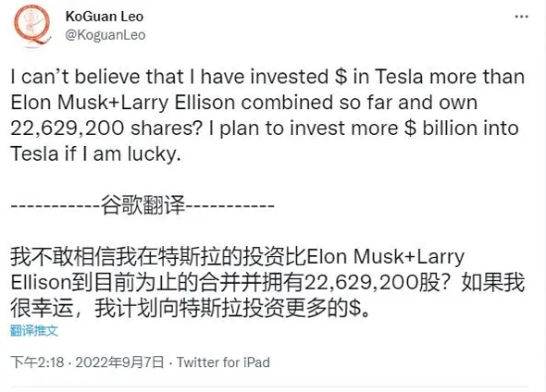Viewport: 546px width, 392px height.
Task: Open the 2022年9月7日 date link
Action: click(119, 362)
